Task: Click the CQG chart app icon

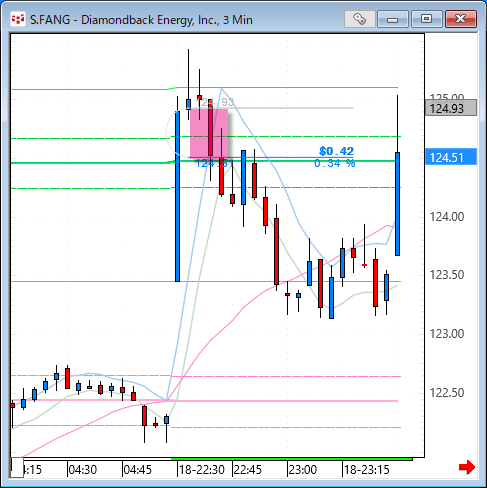Action: [x=18, y=19]
